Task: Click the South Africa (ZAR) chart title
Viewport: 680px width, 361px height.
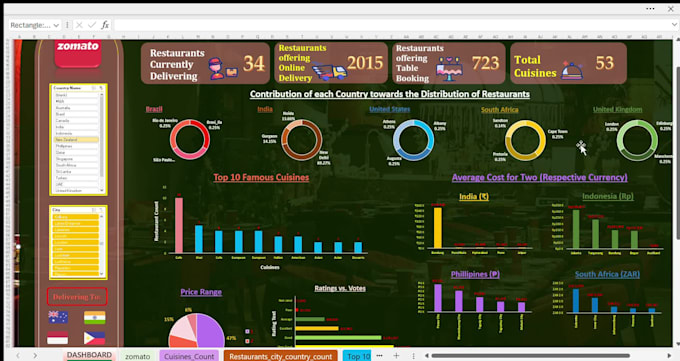Action: [x=607, y=274]
